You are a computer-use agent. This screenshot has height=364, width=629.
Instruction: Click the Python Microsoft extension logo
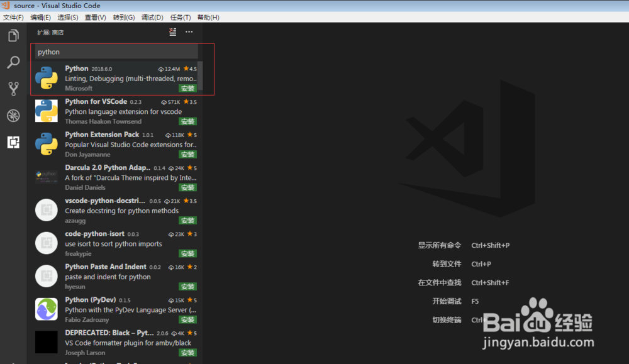46,78
